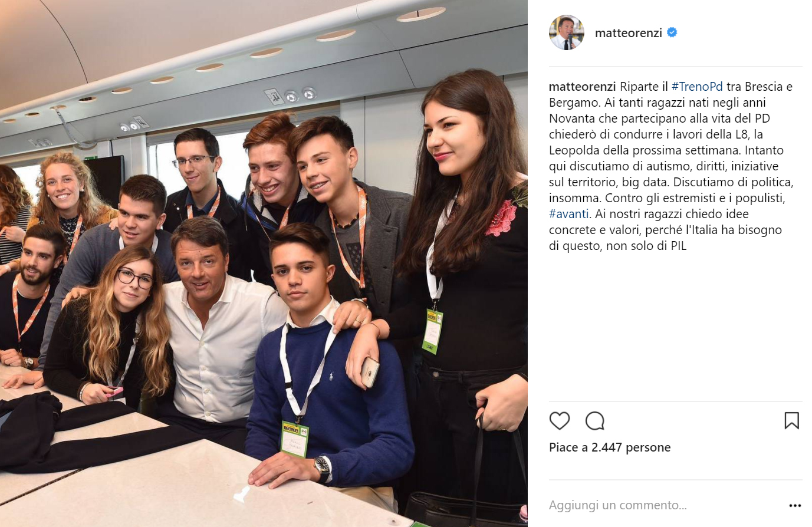This screenshot has width=812, height=527.
Task: View who liked: Piace a 2.447 persone
Action: pyautogui.click(x=610, y=447)
